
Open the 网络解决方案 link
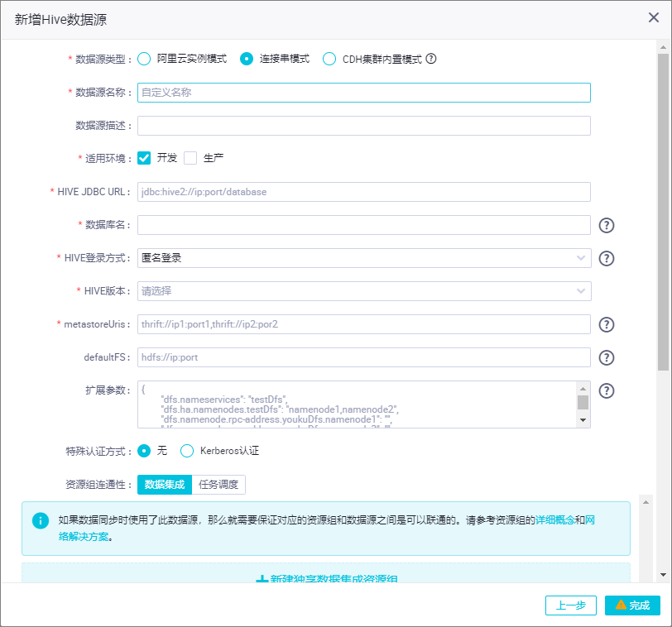coord(84,536)
